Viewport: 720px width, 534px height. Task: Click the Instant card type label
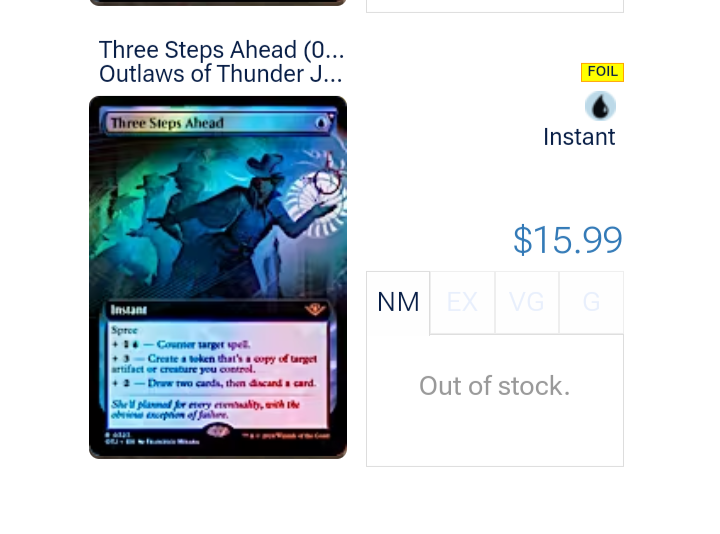tap(579, 137)
